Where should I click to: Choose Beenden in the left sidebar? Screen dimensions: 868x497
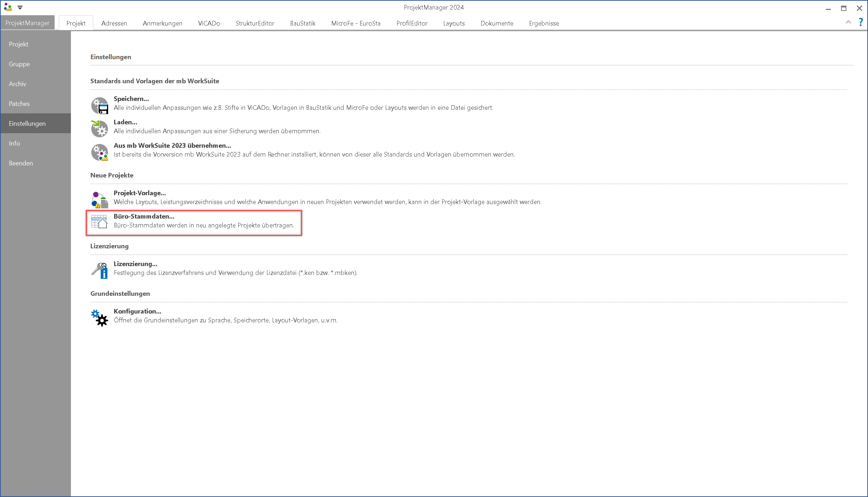36,163
